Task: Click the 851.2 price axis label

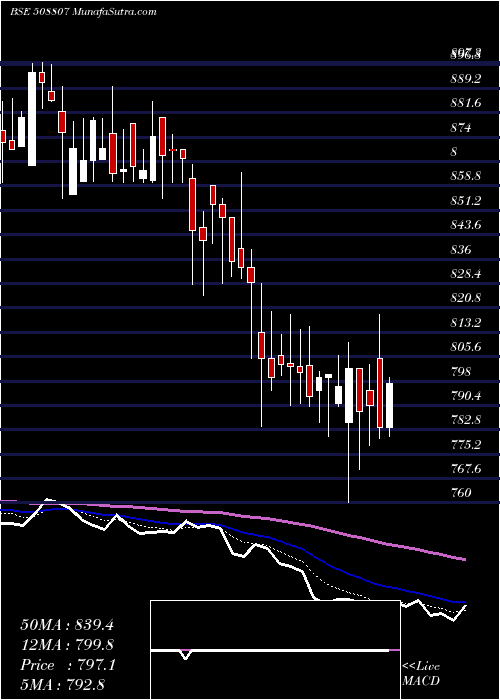Action: 466,201
